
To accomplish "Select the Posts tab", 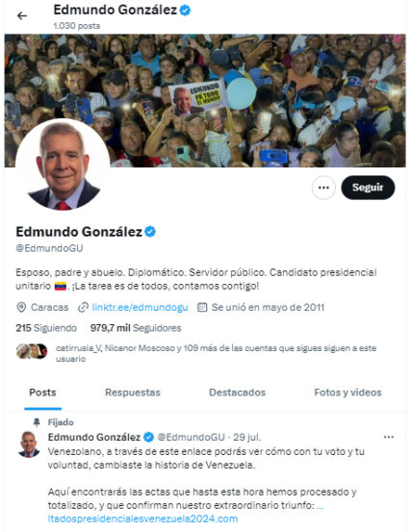I will 42,393.
